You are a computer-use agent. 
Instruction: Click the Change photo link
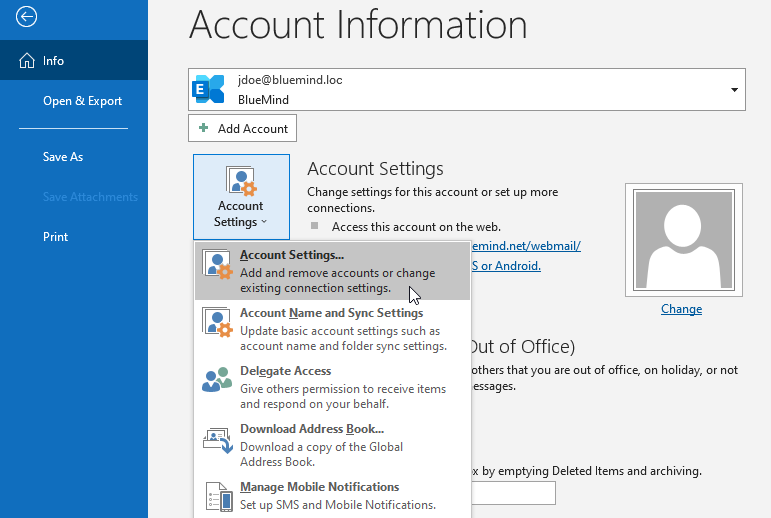click(x=681, y=309)
